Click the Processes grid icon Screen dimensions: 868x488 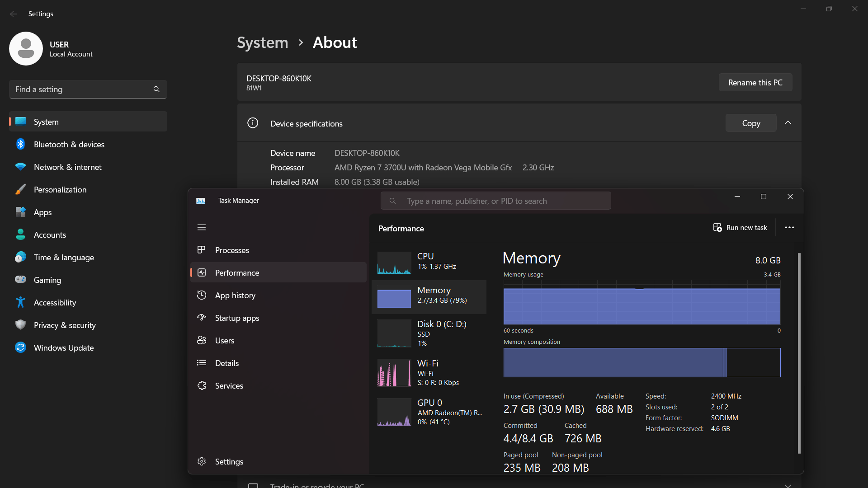(202, 249)
